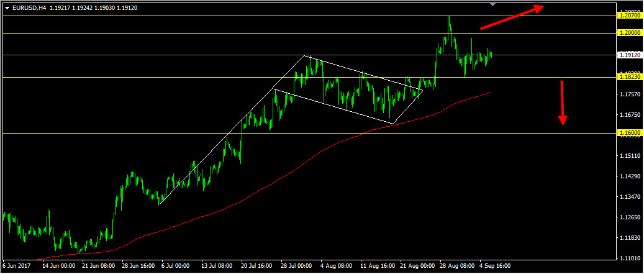Click the 1.16750 price scale value
644x274 pixels.
(x=630, y=115)
